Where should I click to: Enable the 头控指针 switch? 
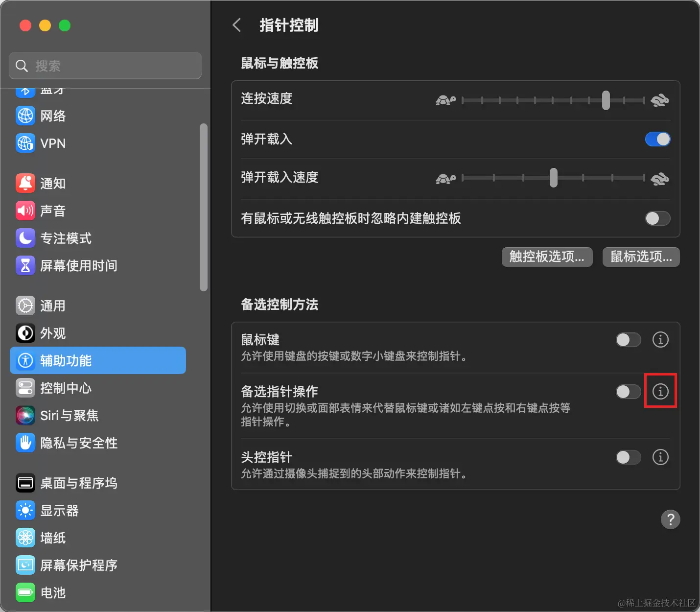628,457
